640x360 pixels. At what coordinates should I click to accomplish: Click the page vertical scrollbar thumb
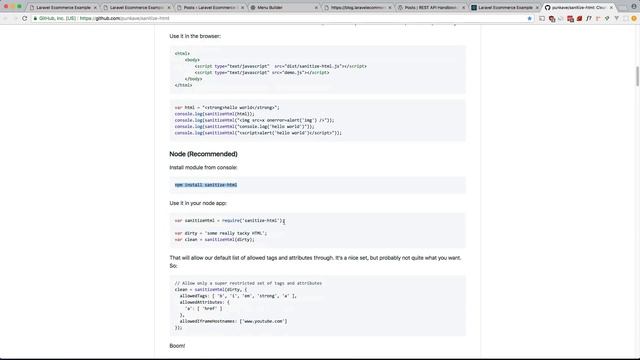tap(637, 76)
